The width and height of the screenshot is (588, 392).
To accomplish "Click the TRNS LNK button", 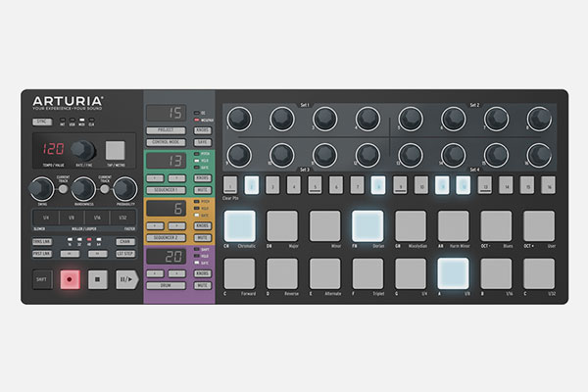I will (42, 242).
